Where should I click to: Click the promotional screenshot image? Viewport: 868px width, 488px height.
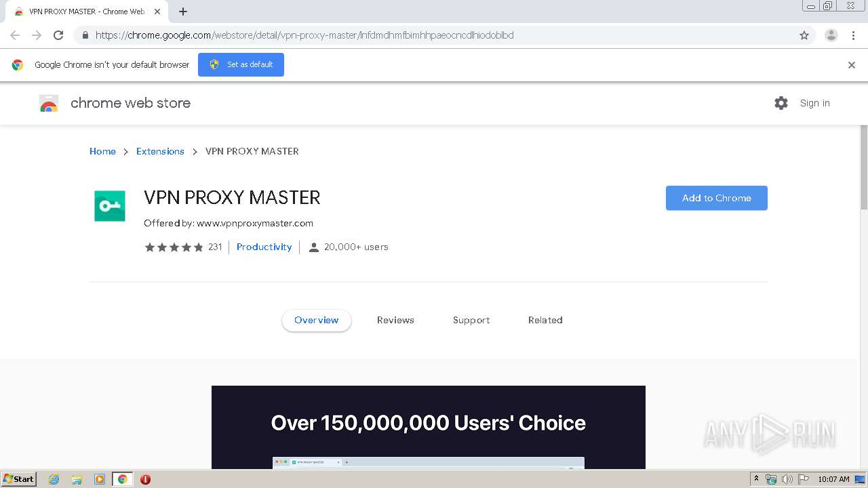[x=429, y=427]
